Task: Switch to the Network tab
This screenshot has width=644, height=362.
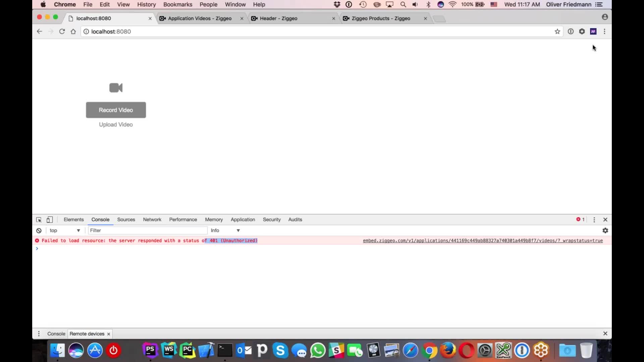Action: coord(152,220)
